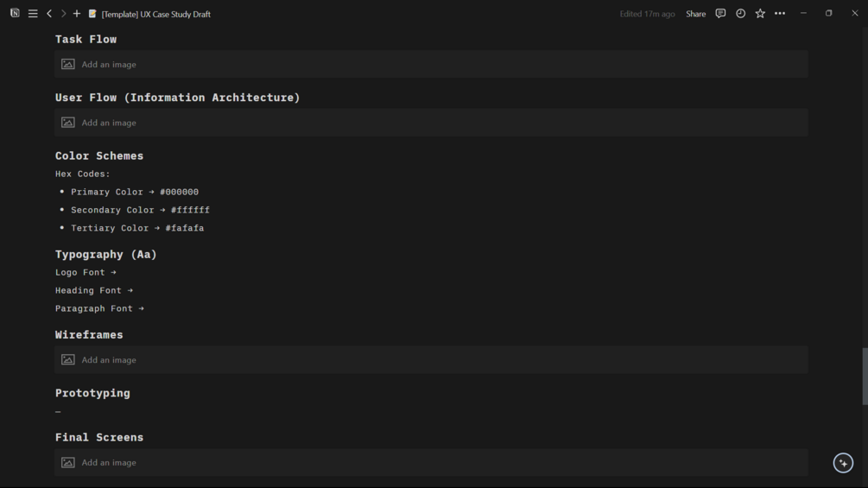Click the Primary Color #000000 bullet text

[x=135, y=192]
